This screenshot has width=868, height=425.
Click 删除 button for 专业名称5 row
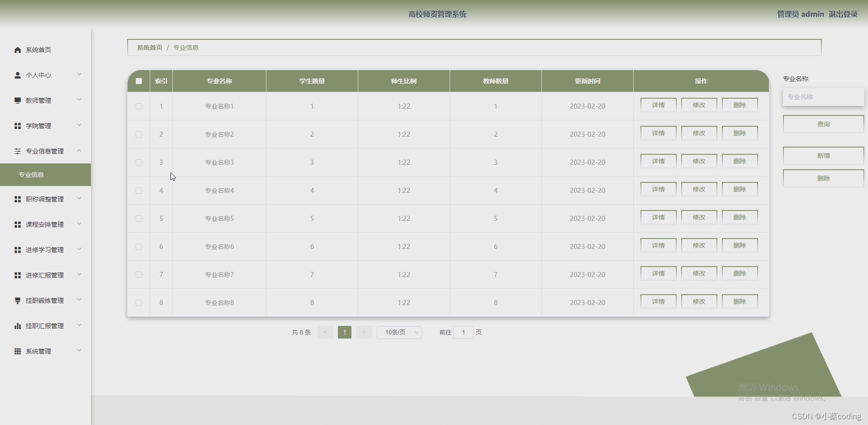pos(740,217)
